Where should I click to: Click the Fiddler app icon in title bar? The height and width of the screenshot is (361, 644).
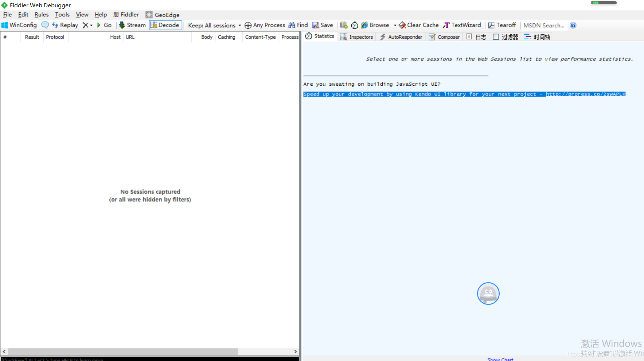(x=4, y=5)
